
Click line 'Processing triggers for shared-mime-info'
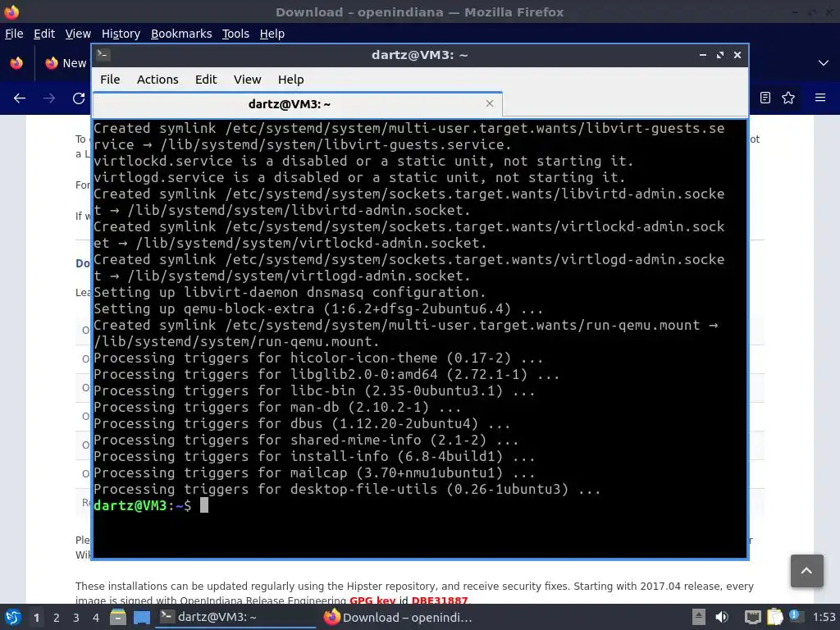(306, 440)
